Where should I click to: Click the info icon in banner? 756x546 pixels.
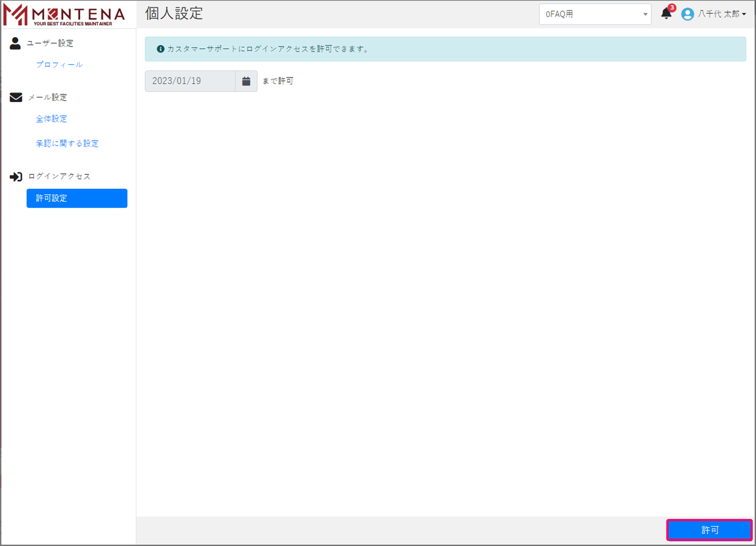(x=160, y=49)
